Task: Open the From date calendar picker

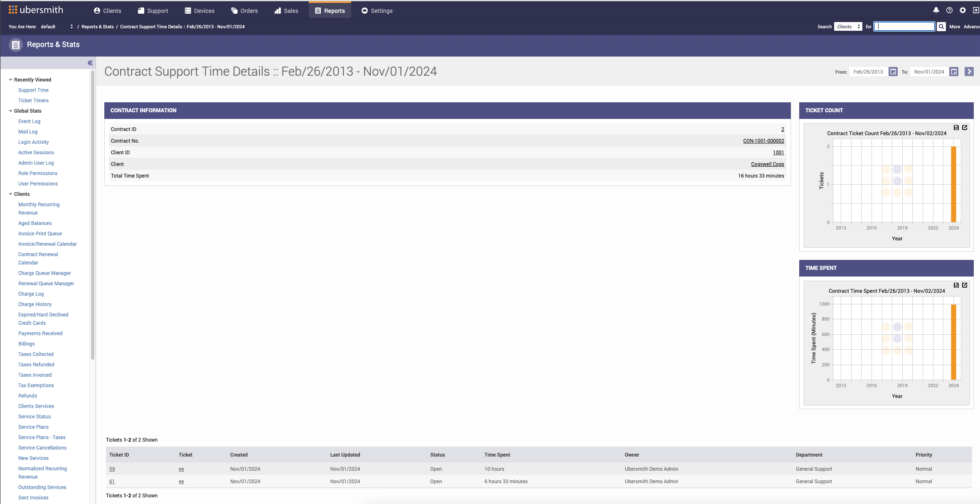Action: 893,72
